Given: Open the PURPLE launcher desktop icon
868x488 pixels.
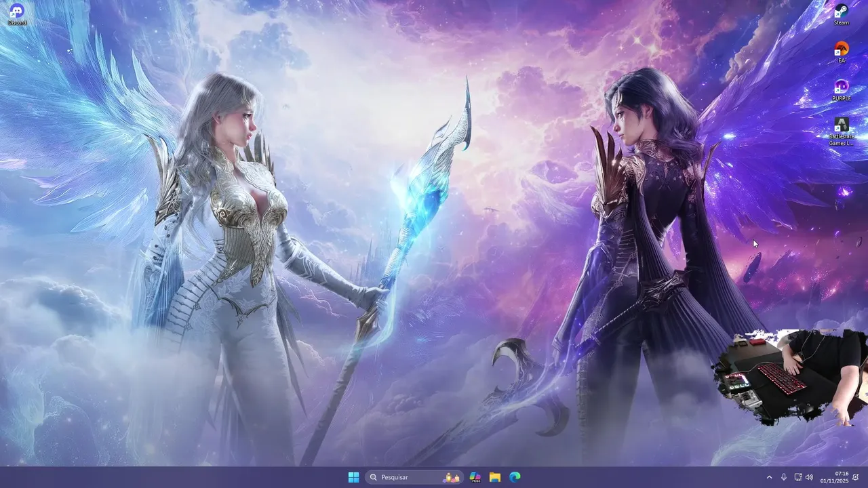Looking at the screenshot, I should tap(841, 90).
